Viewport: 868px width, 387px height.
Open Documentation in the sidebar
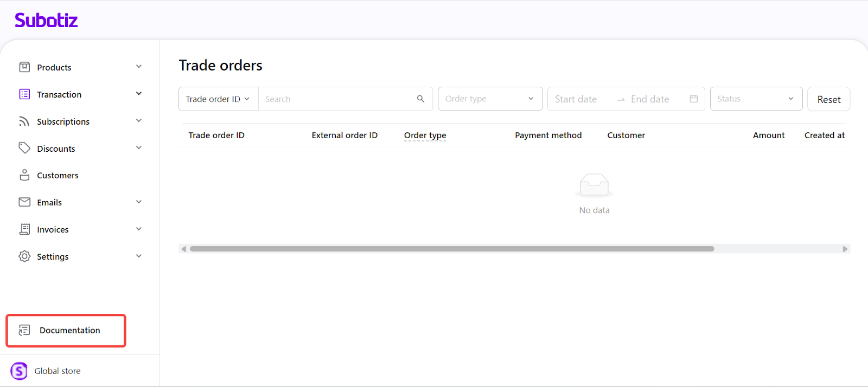click(69, 331)
